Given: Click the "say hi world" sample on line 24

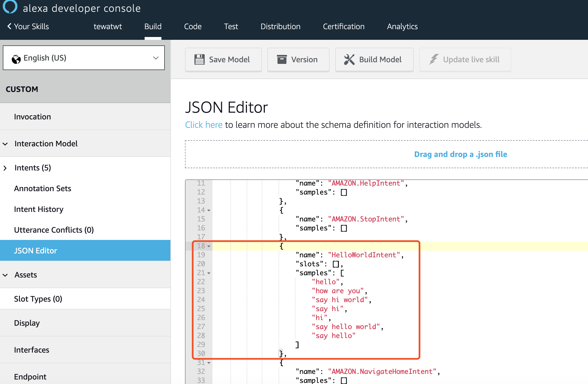Looking at the screenshot, I should click(340, 300).
